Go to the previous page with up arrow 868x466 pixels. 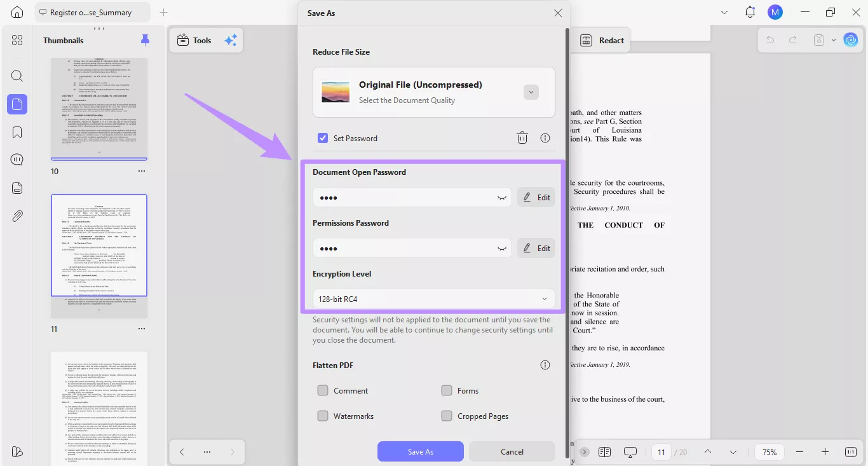[x=708, y=452]
